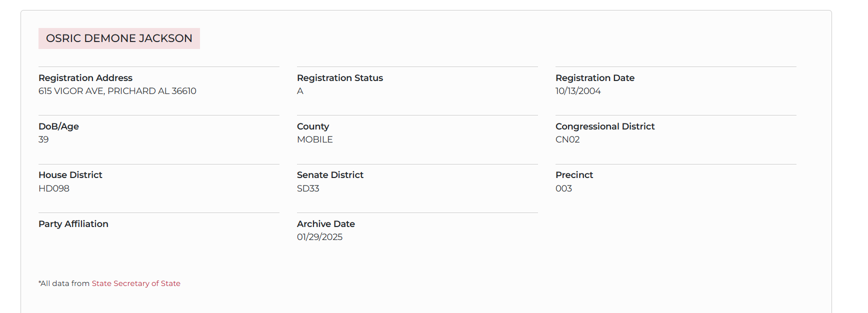Open the State Secretary of State link
Screen dimensions: 868x313
(x=135, y=283)
